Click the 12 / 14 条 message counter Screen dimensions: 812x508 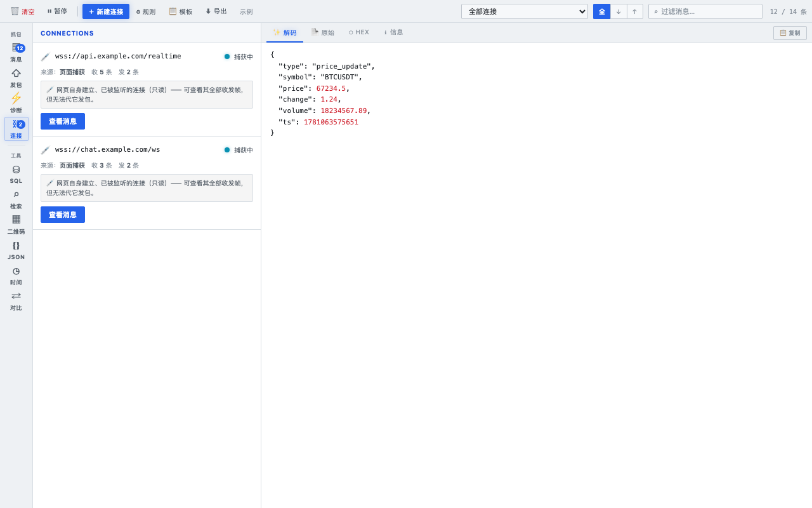788,11
